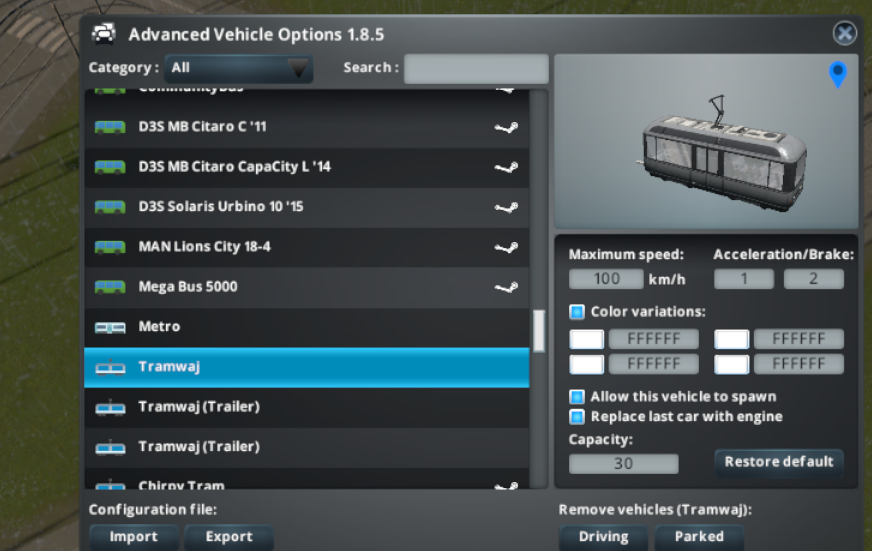Image resolution: width=872 pixels, height=551 pixels.
Task: Click the metro train icon in the Metro row
Action: [x=110, y=327]
